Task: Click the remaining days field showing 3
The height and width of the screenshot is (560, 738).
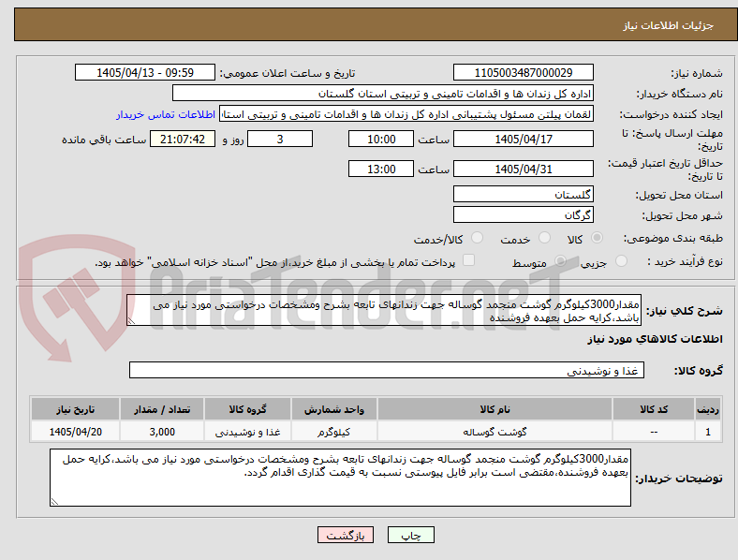Action: pyautogui.click(x=280, y=139)
